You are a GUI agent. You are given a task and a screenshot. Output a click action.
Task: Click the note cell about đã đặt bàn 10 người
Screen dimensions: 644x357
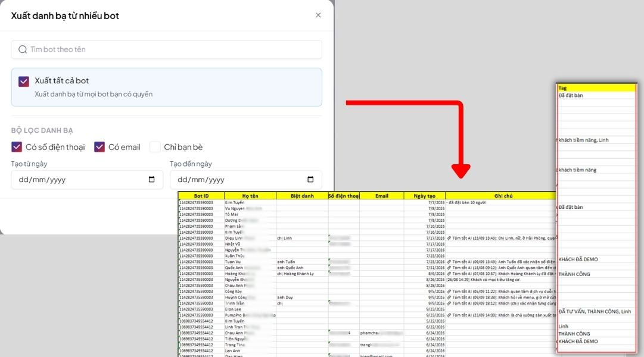click(x=500, y=202)
